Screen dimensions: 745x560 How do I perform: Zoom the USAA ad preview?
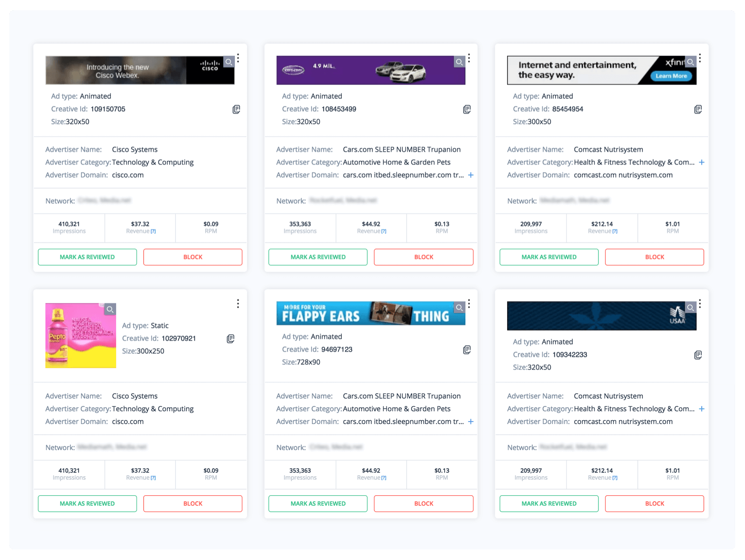point(691,307)
